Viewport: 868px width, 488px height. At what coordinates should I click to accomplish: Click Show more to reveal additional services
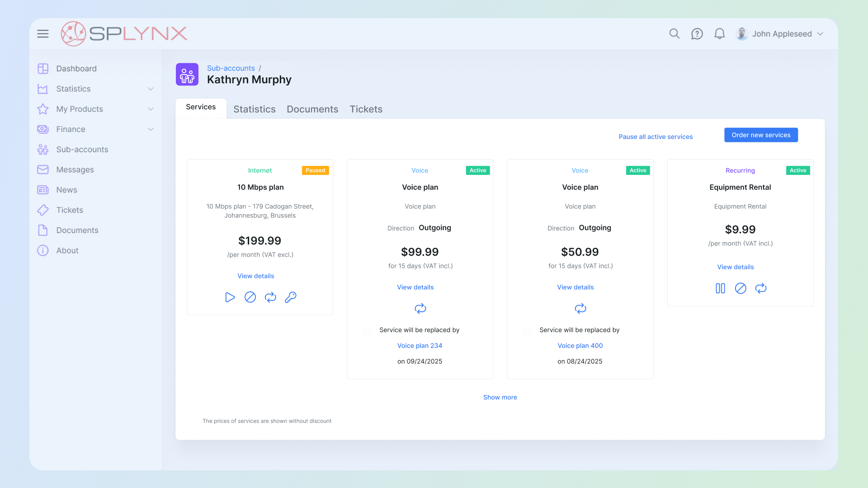tap(500, 397)
